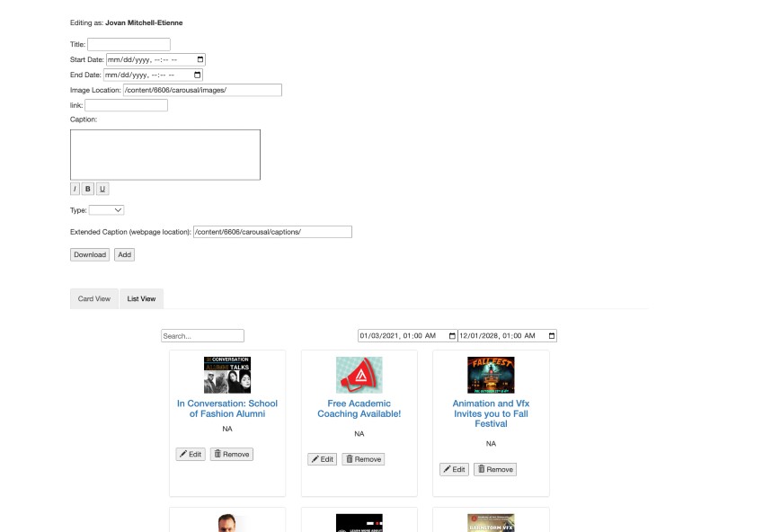Click the red megaphone thumbnail image
Image resolution: width=763 pixels, height=532 pixels.
pyautogui.click(x=359, y=374)
